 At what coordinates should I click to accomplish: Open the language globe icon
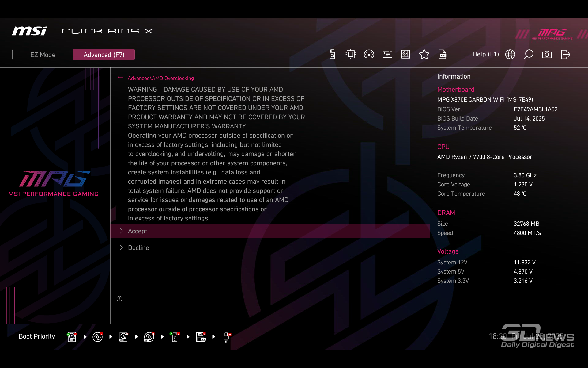pyautogui.click(x=510, y=55)
